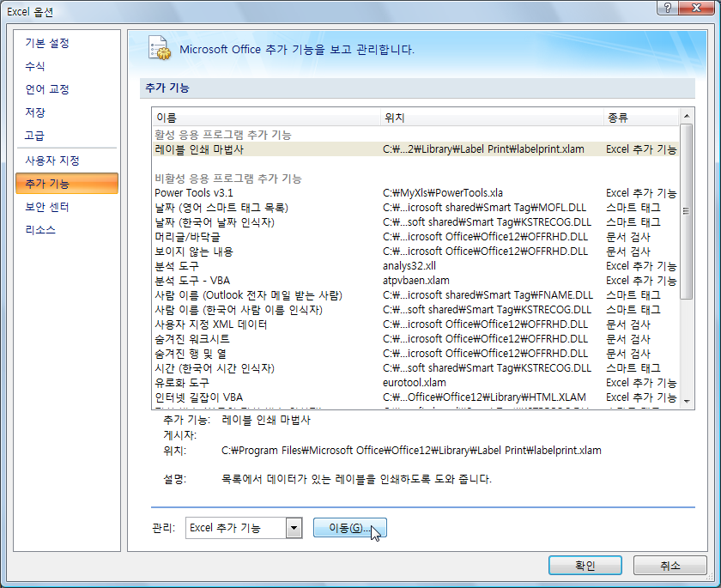
Task: Close the Excel 옵션 dialog
Action: click(x=696, y=8)
